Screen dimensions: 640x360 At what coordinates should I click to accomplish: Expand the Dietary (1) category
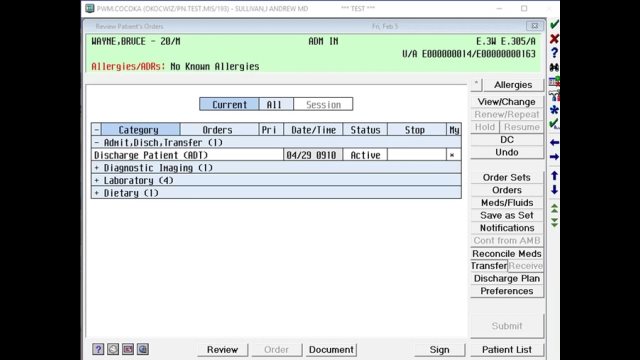point(96,193)
